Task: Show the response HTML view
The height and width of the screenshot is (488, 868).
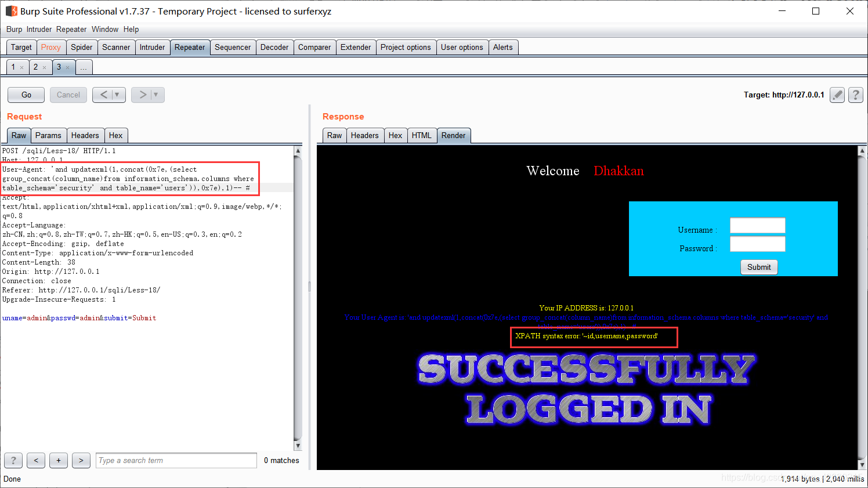Action: pyautogui.click(x=422, y=135)
